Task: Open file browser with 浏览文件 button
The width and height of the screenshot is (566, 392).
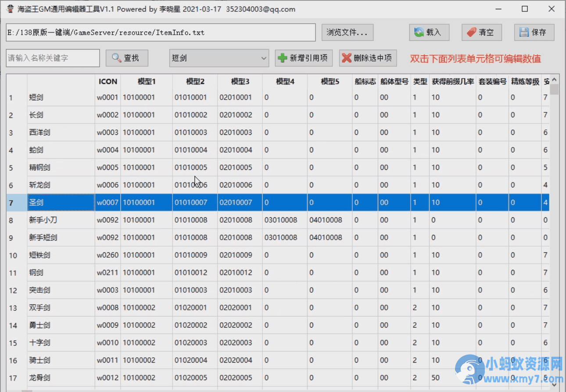Action: point(347,32)
